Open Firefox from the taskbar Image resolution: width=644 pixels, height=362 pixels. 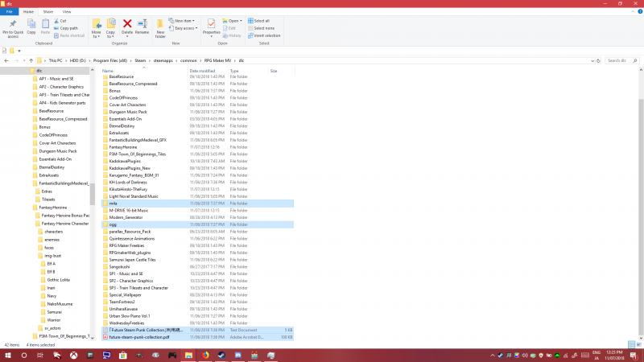[205, 356]
